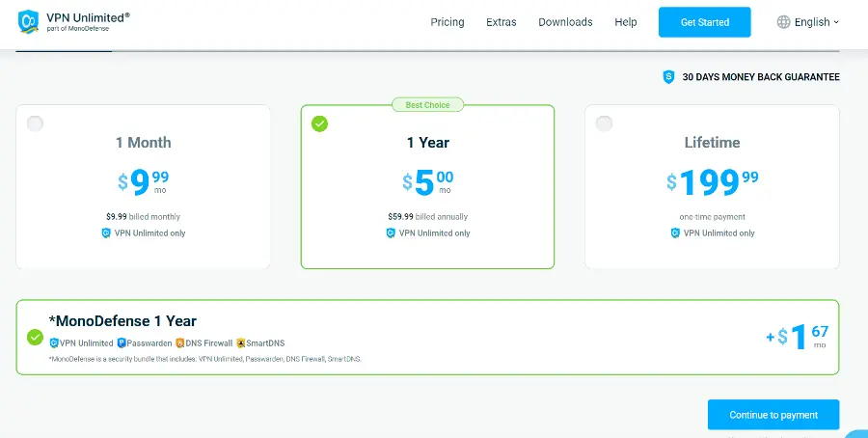Click the 1 Year plan title

[x=428, y=143]
